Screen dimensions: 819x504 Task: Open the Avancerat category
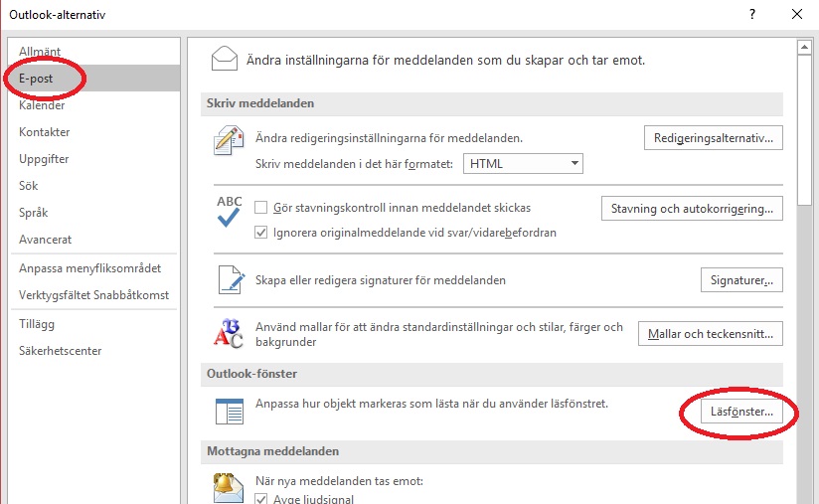point(45,240)
